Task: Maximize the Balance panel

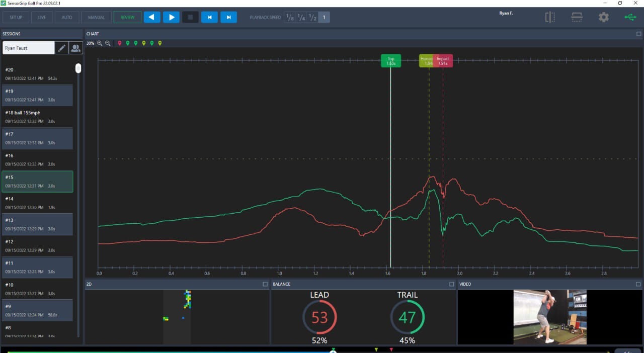Action: tap(451, 284)
